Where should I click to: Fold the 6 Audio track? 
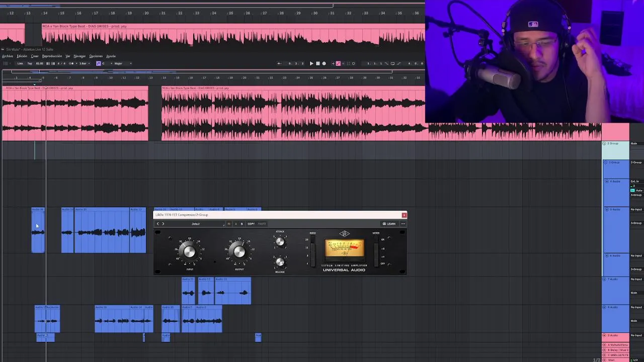point(607,255)
